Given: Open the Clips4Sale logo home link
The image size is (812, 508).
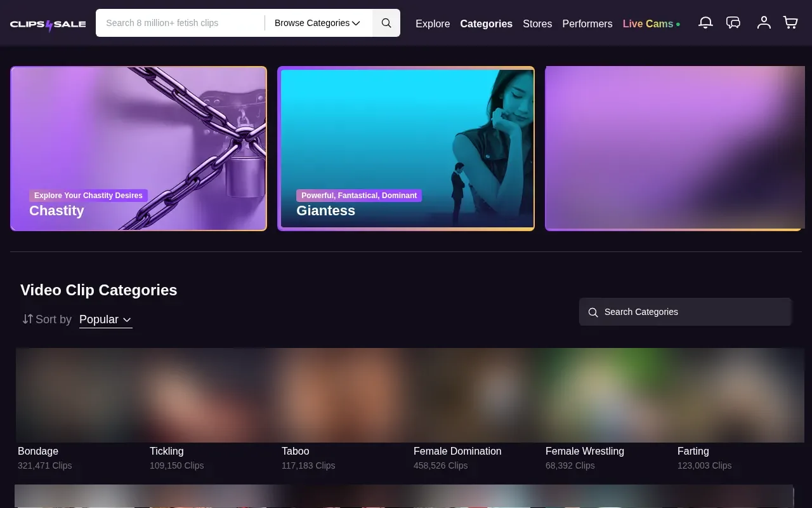Looking at the screenshot, I should click(x=48, y=25).
